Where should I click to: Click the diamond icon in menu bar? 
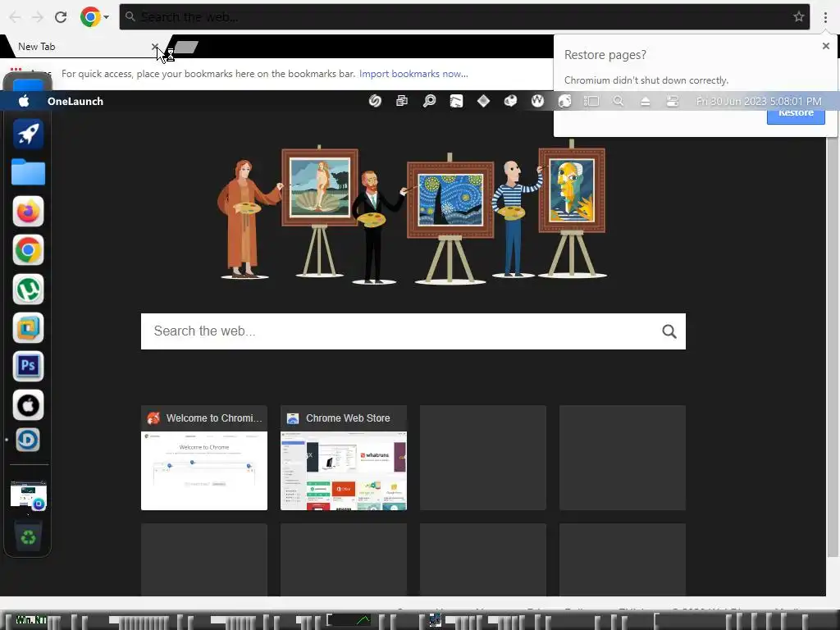[x=483, y=101]
